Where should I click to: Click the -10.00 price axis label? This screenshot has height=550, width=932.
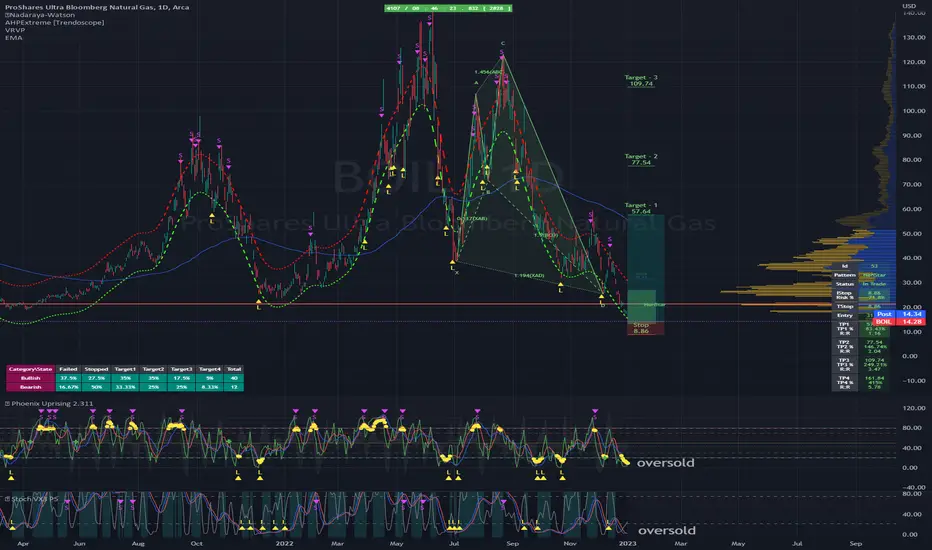coord(914,381)
